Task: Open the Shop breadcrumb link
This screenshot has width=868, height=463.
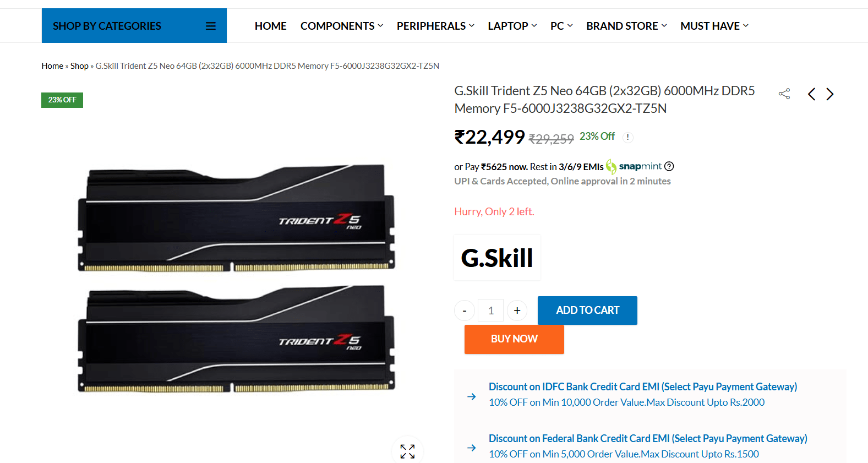Action: click(79, 66)
